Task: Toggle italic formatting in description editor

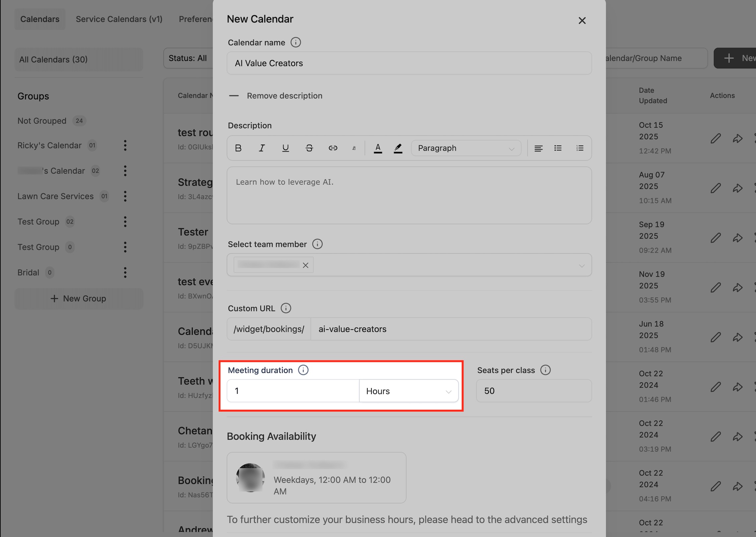Action: 262,148
